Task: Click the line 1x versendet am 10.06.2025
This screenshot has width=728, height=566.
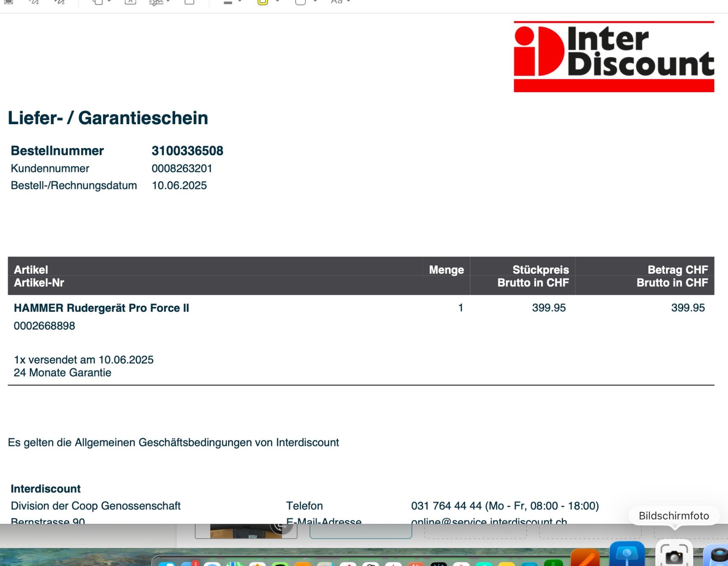Action: [x=83, y=360]
